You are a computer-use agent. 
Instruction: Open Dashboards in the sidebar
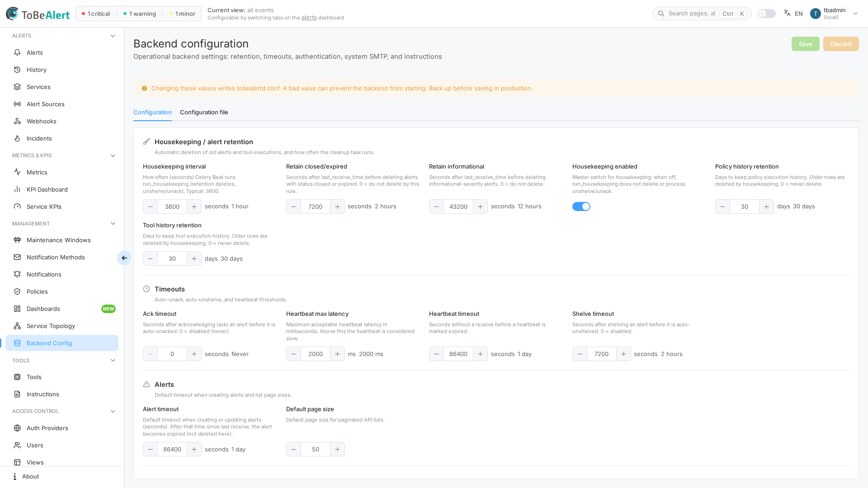[62, 309]
